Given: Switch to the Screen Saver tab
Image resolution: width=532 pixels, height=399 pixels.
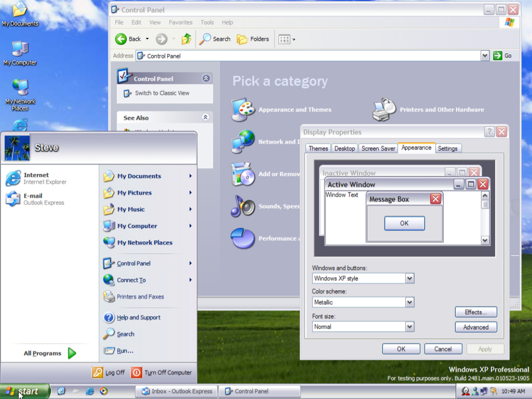Looking at the screenshot, I should (378, 149).
